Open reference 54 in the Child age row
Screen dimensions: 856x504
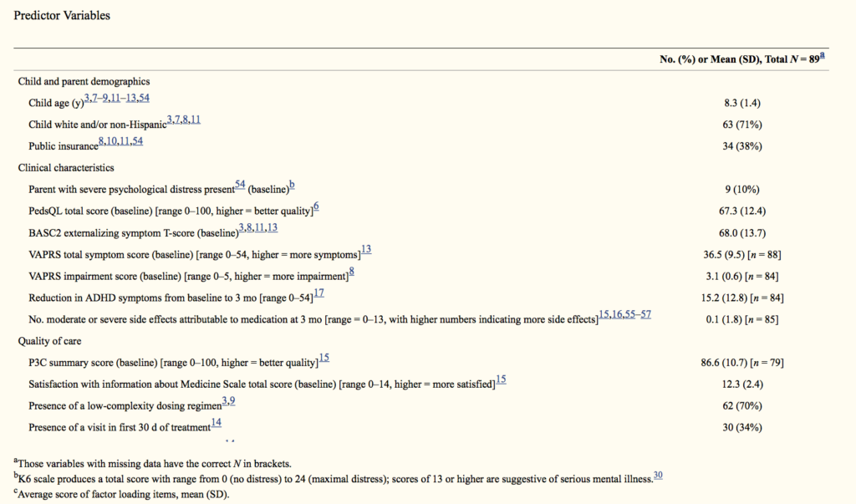[x=144, y=98]
